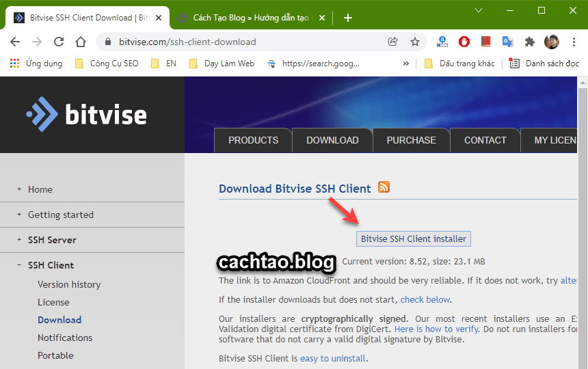Share this page via address bar icon
This screenshot has width=588, height=369.
point(392,42)
